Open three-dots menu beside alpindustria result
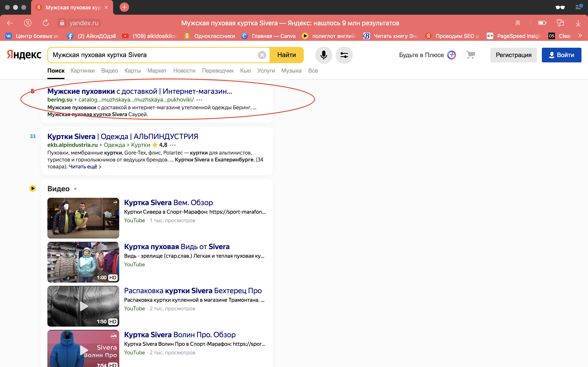 point(173,145)
